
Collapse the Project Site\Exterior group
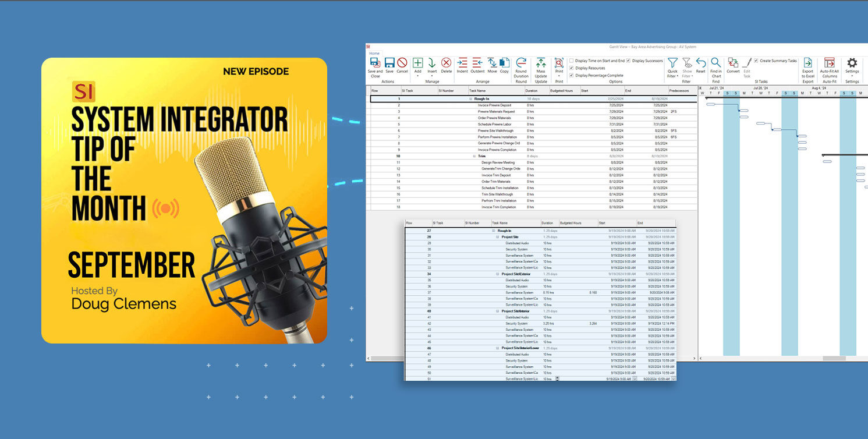click(x=497, y=274)
